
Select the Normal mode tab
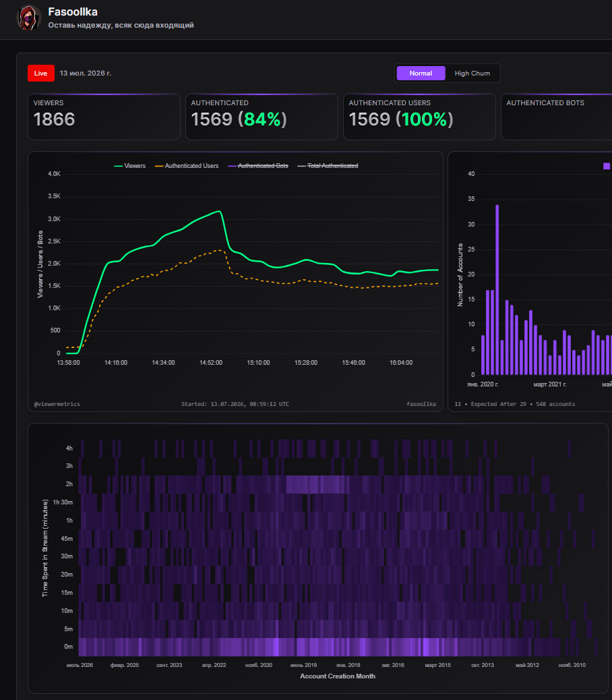(x=421, y=74)
